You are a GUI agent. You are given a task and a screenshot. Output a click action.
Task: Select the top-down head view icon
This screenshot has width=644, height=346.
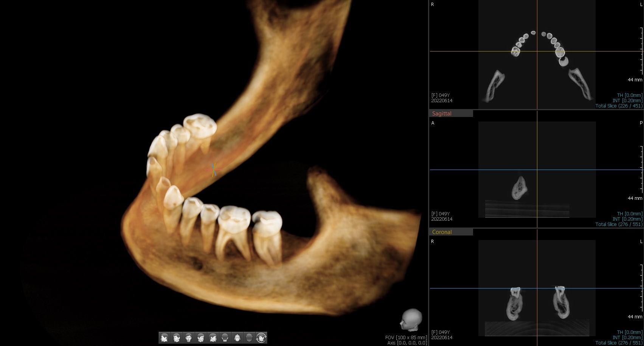click(237, 338)
